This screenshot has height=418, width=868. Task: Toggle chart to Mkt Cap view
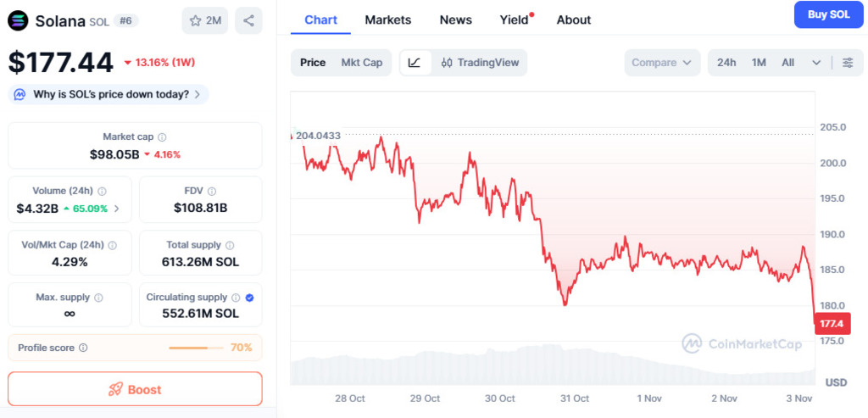(x=361, y=63)
